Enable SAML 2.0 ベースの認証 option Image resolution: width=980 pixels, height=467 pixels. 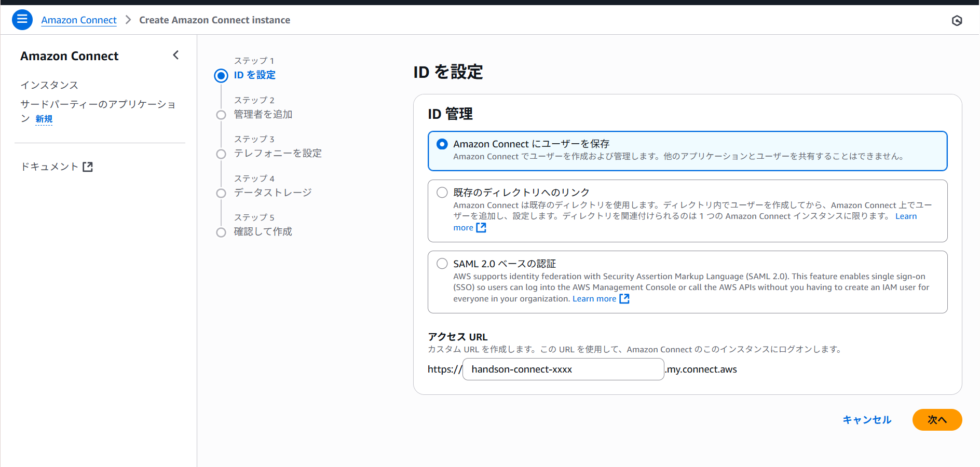pos(442,263)
